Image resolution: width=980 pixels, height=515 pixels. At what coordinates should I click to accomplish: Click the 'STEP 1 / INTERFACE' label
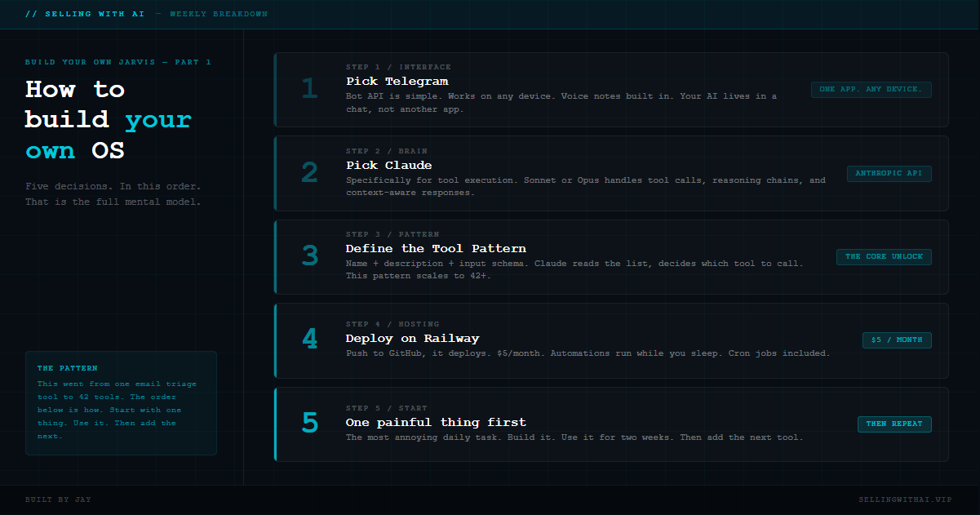click(x=398, y=67)
